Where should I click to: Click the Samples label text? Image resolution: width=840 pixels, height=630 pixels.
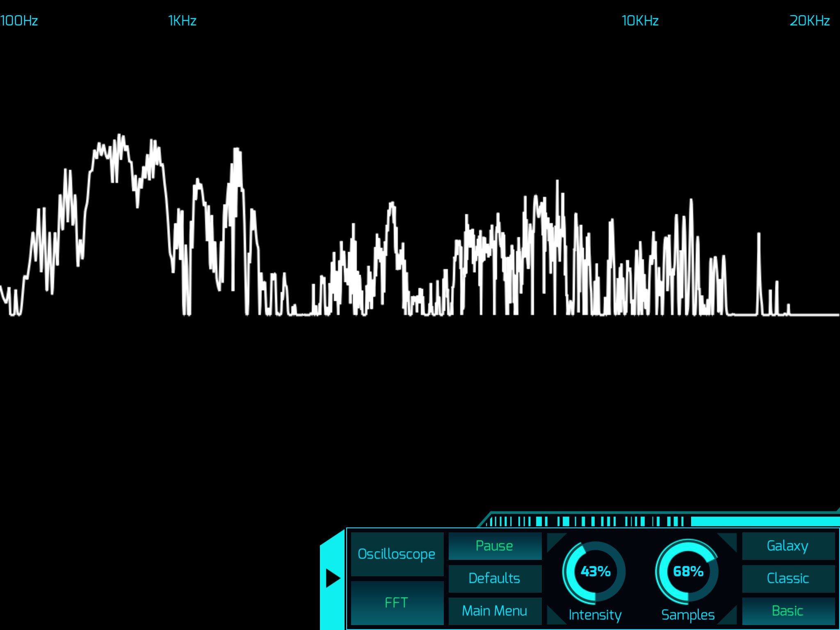[x=688, y=615]
